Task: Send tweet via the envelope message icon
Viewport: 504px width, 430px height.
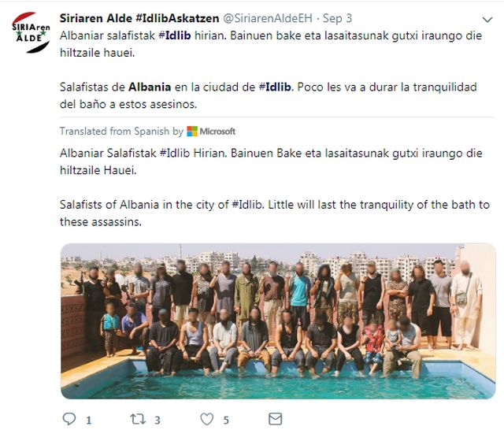Action: (x=275, y=419)
